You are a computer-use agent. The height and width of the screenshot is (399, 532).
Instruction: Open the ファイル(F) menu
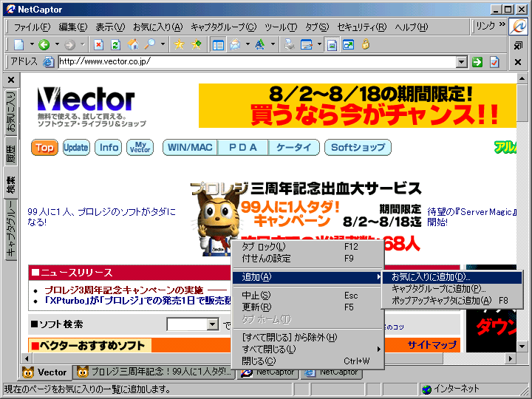pyautogui.click(x=32, y=27)
